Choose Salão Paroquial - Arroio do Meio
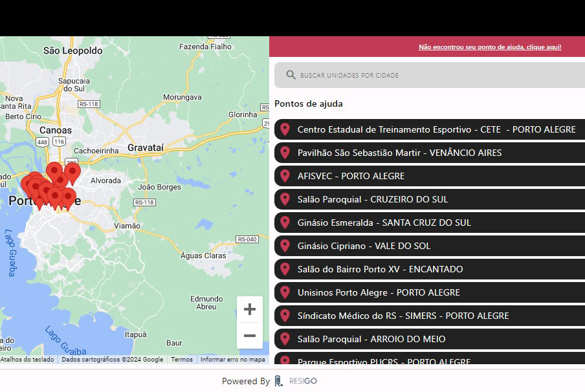This screenshot has width=585, height=392. pyautogui.click(x=371, y=339)
